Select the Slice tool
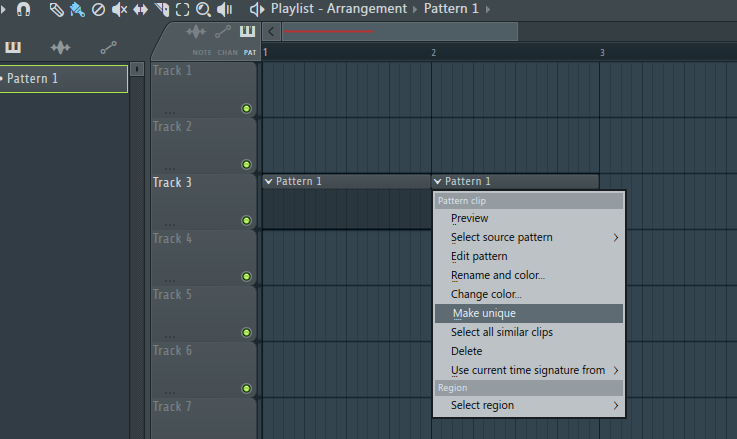 click(161, 9)
